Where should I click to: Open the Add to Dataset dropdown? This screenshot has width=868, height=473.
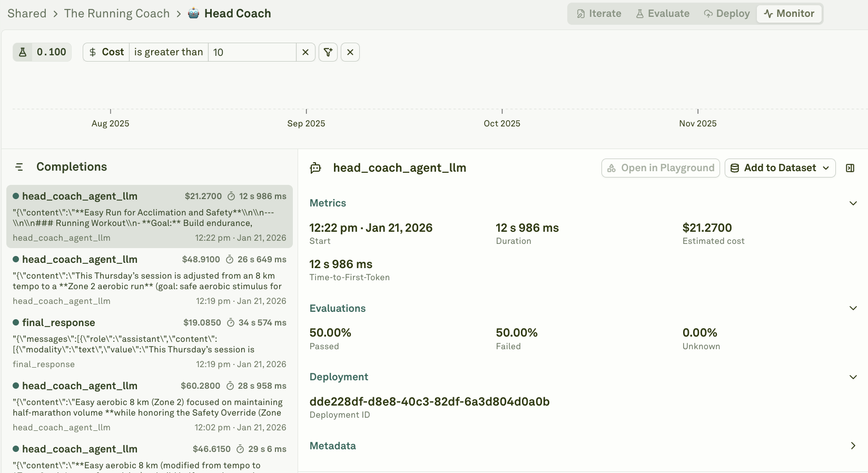[x=780, y=168]
